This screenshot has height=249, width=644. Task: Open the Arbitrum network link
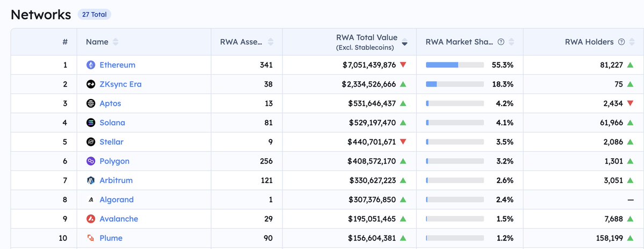[x=116, y=180]
